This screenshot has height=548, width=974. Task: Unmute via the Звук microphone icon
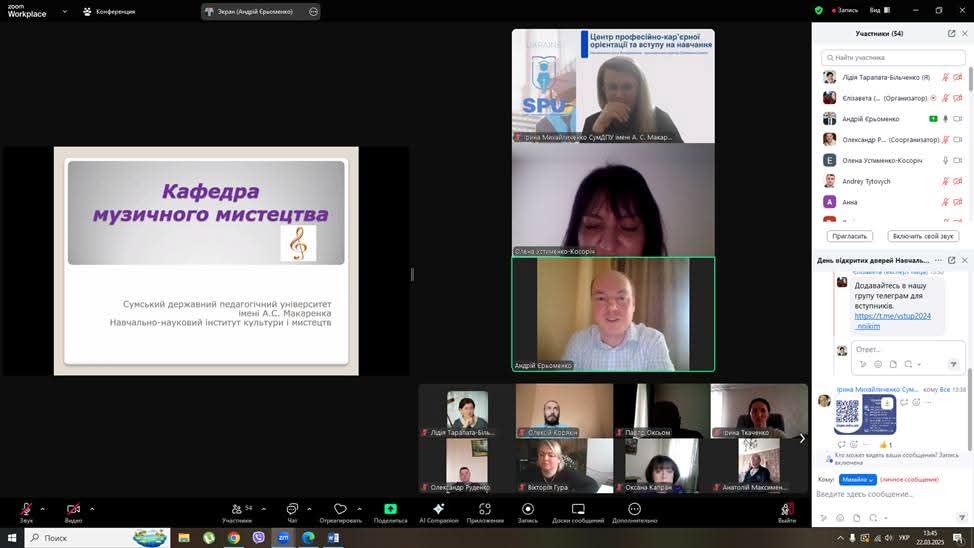coord(26,509)
